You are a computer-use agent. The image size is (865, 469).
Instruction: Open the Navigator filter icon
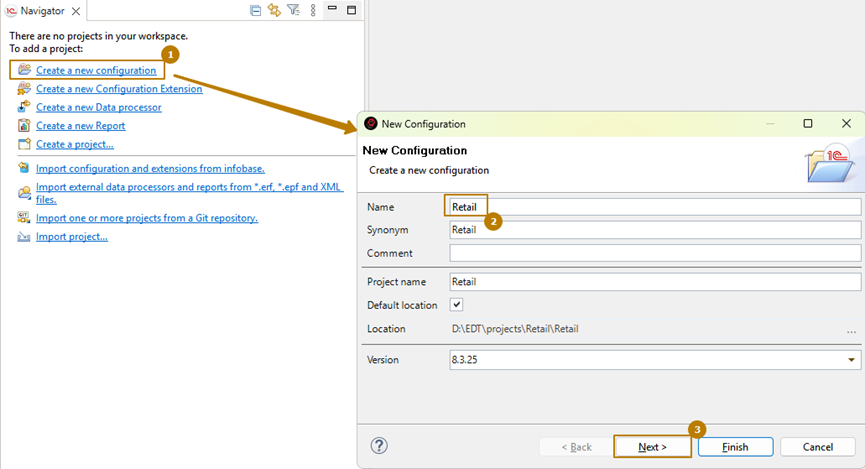[x=293, y=10]
